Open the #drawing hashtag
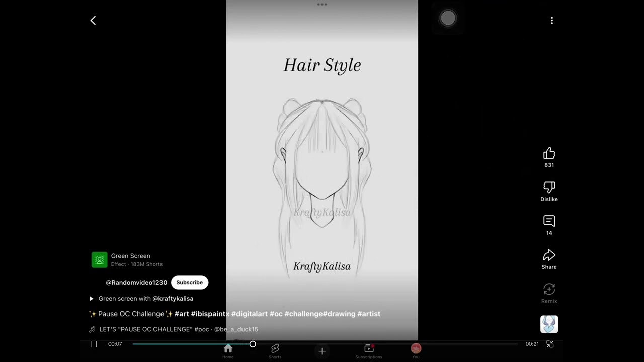The height and width of the screenshot is (362, 644). click(x=339, y=314)
